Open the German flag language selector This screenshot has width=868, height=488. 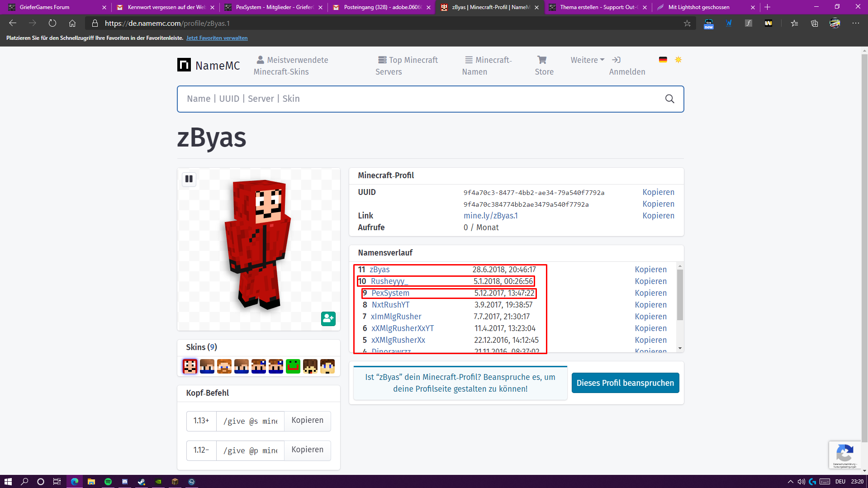tap(663, 60)
